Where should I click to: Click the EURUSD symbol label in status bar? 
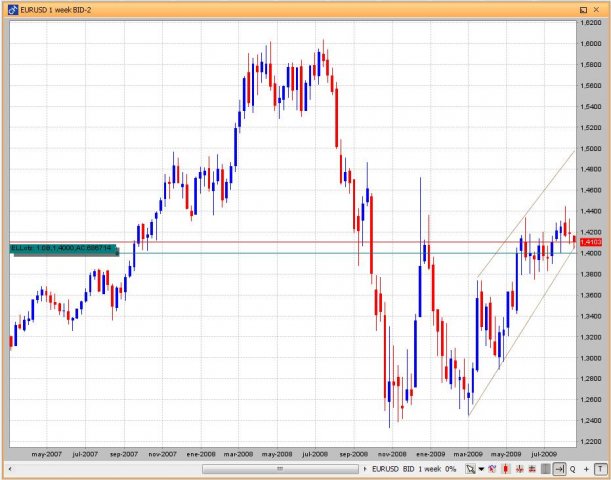pos(385,469)
